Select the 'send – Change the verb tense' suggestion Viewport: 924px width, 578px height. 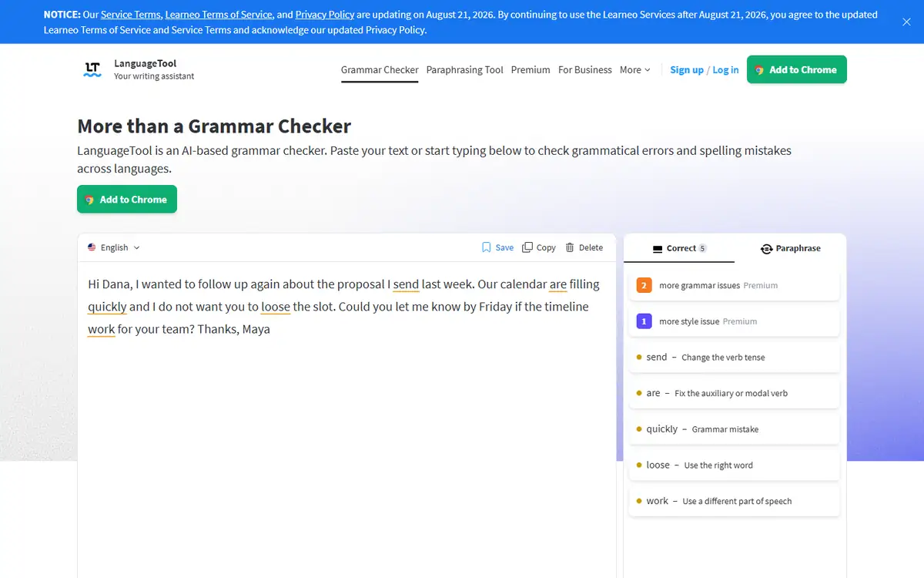pos(734,357)
